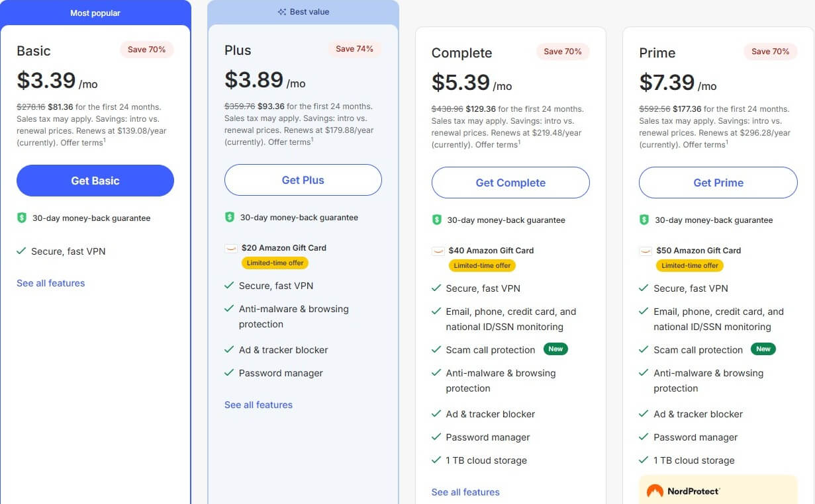815x504 pixels.
Task: Click the $20 Amazon Gift Card envelope icon
Action: pos(231,247)
